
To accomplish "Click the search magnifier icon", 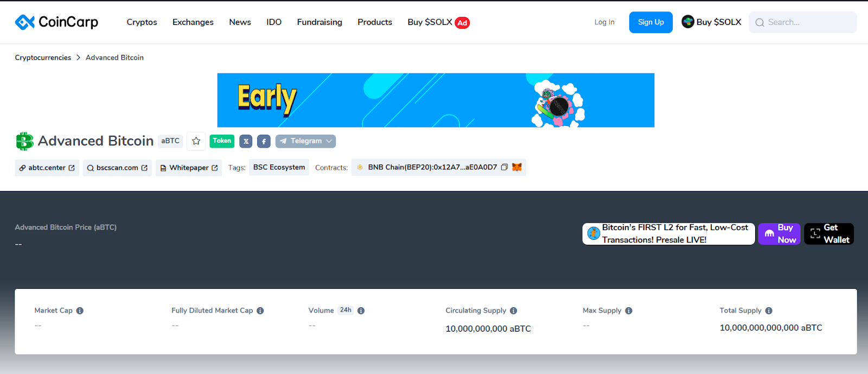I will point(759,22).
